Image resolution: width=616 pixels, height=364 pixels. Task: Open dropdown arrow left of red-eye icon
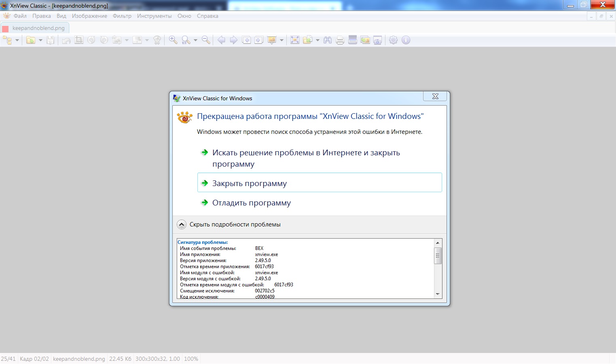(x=147, y=40)
